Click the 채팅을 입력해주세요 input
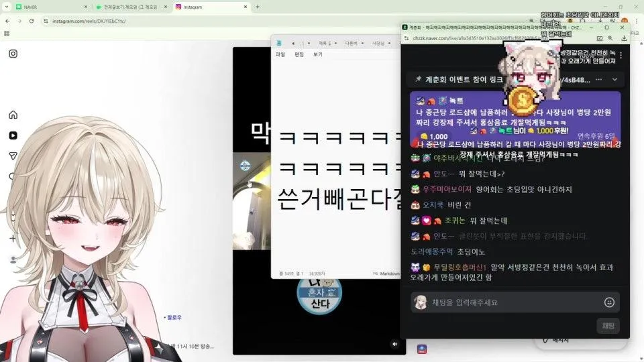644x362 pixels. tap(515, 302)
